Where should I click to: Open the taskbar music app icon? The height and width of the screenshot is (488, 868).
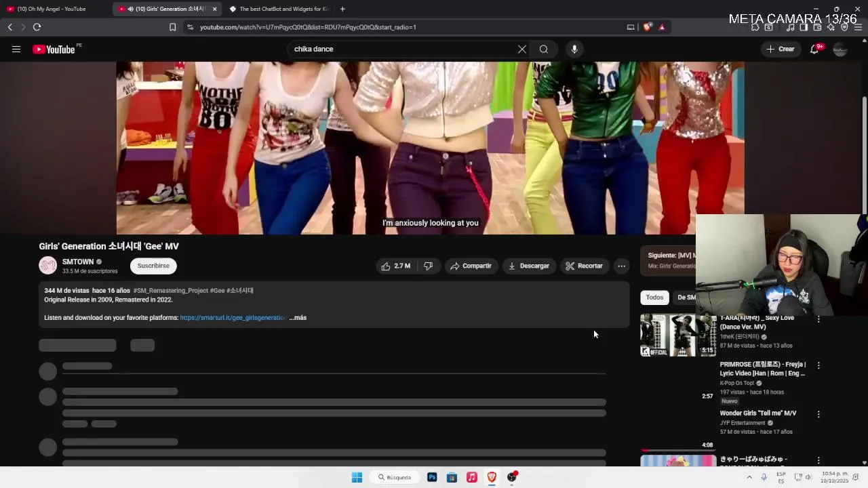[x=472, y=477]
